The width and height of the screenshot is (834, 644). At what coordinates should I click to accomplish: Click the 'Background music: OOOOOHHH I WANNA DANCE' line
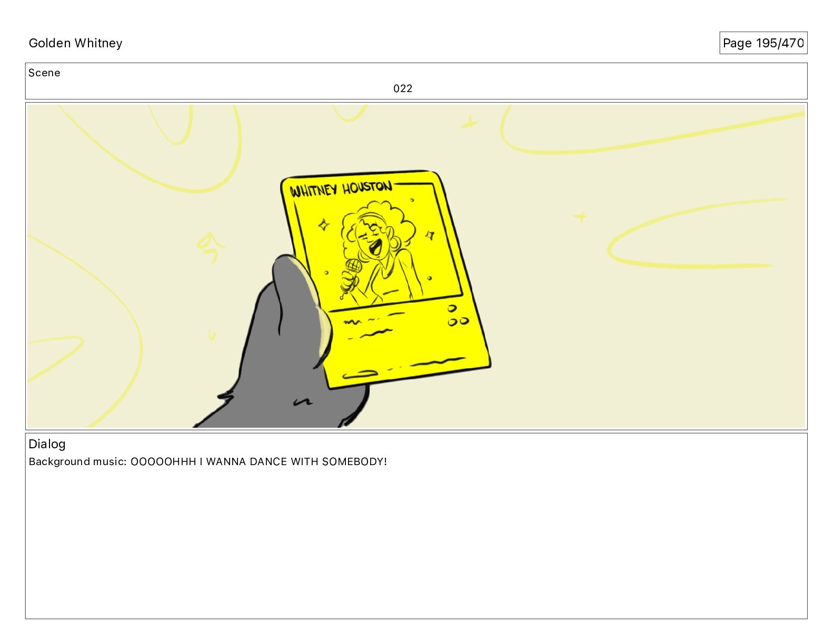208,461
